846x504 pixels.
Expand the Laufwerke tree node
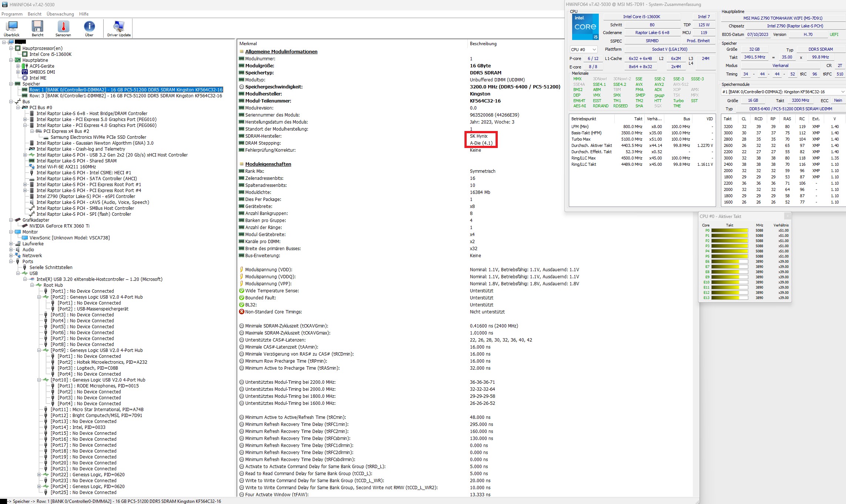click(11, 243)
